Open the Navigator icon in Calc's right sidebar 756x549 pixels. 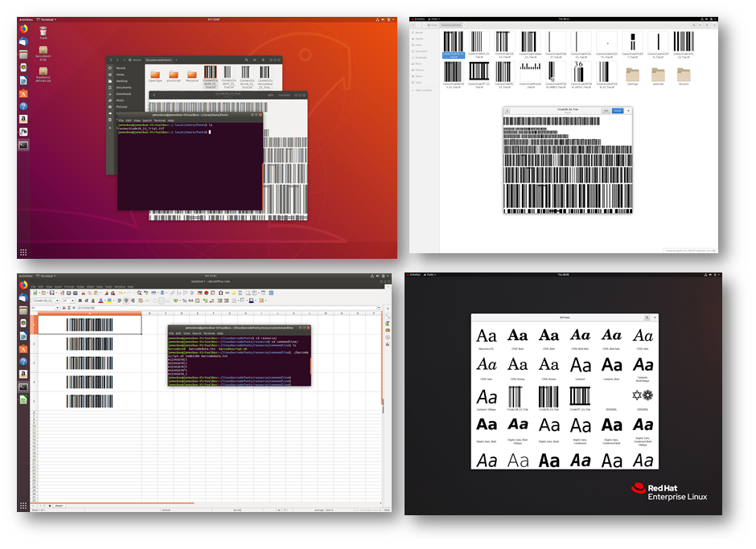(388, 338)
